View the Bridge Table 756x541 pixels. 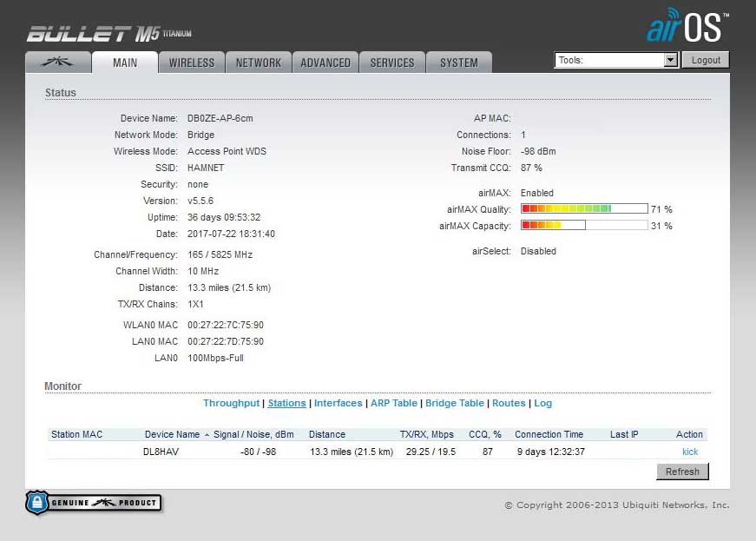click(455, 403)
